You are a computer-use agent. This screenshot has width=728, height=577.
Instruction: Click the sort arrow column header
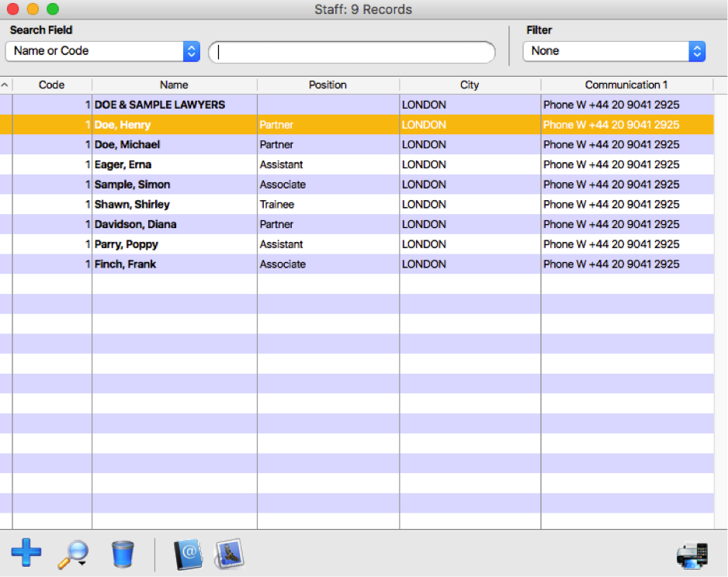pos(5,85)
